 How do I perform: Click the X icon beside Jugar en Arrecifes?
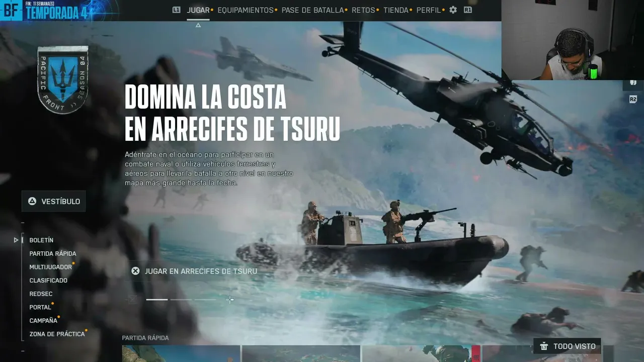click(135, 271)
